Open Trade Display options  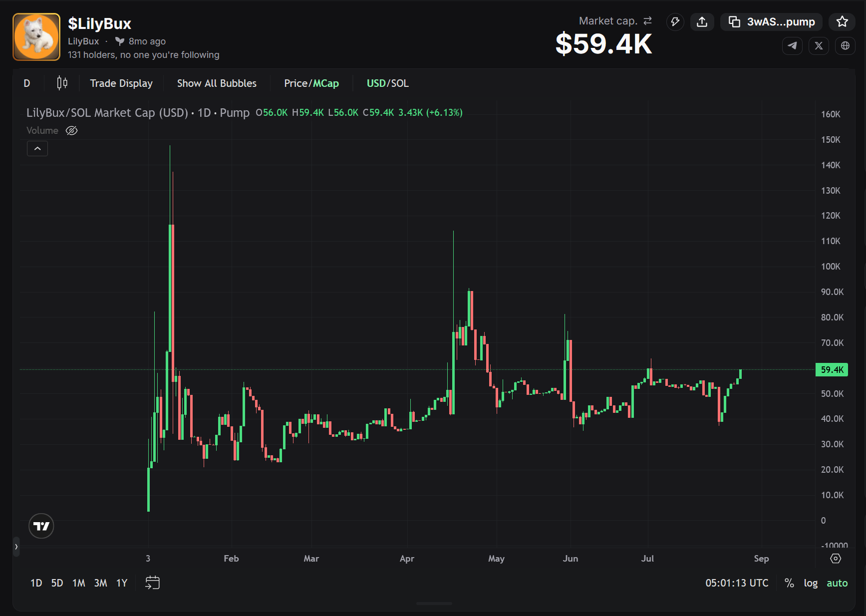(121, 83)
